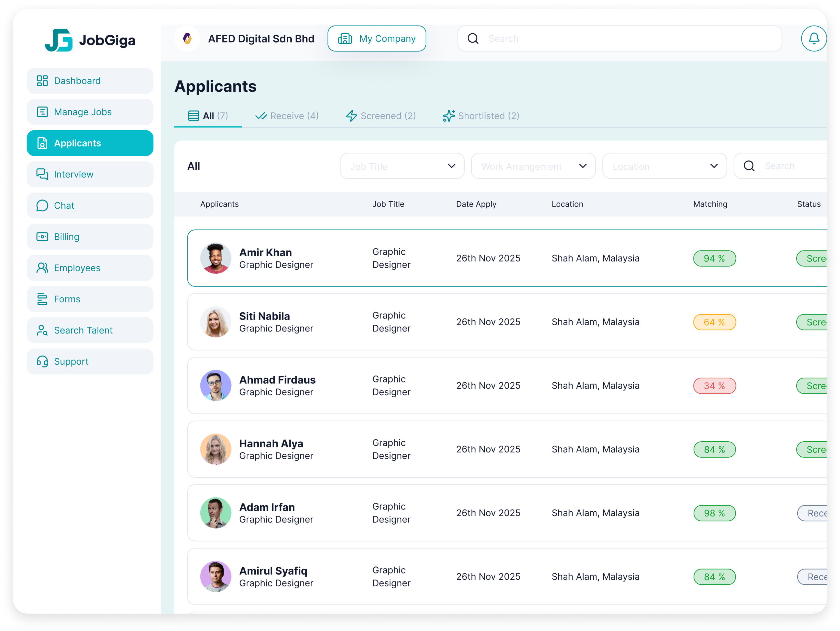Click the Dashboard grid icon in sidebar

point(42,81)
